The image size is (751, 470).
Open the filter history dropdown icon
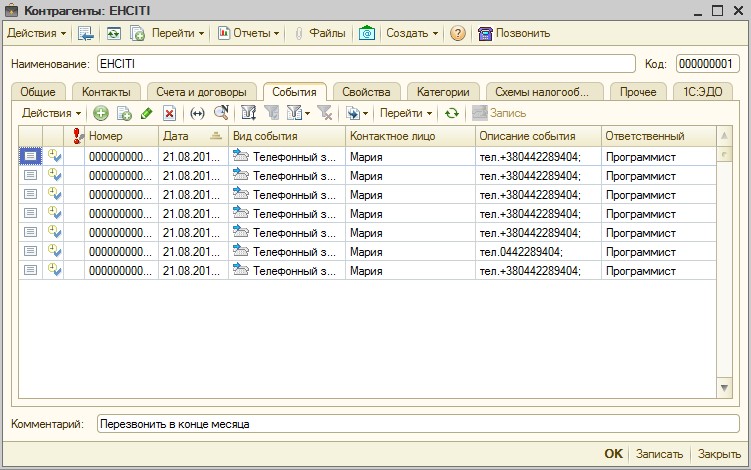(298, 113)
